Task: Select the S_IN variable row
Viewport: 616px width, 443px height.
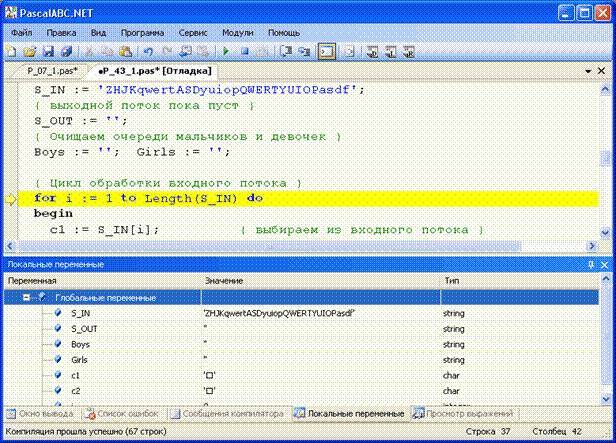Action: [301, 313]
